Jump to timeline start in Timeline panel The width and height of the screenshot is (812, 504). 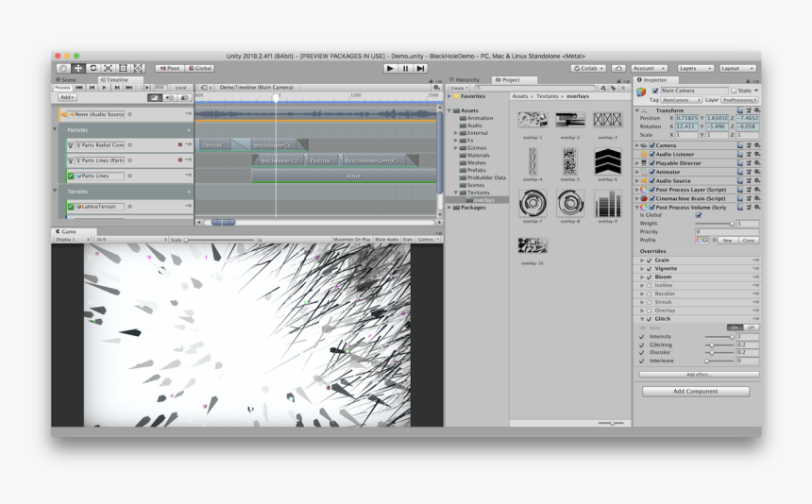coord(79,88)
